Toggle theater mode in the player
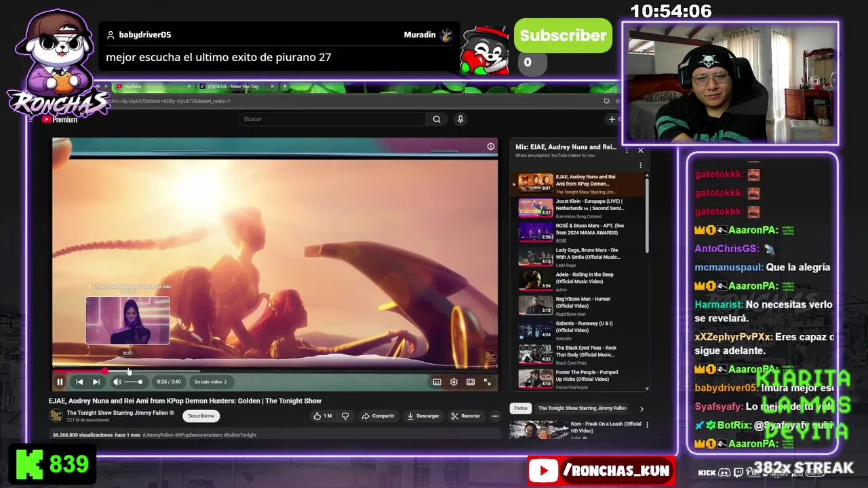Image resolution: width=868 pixels, height=488 pixels. point(471,382)
